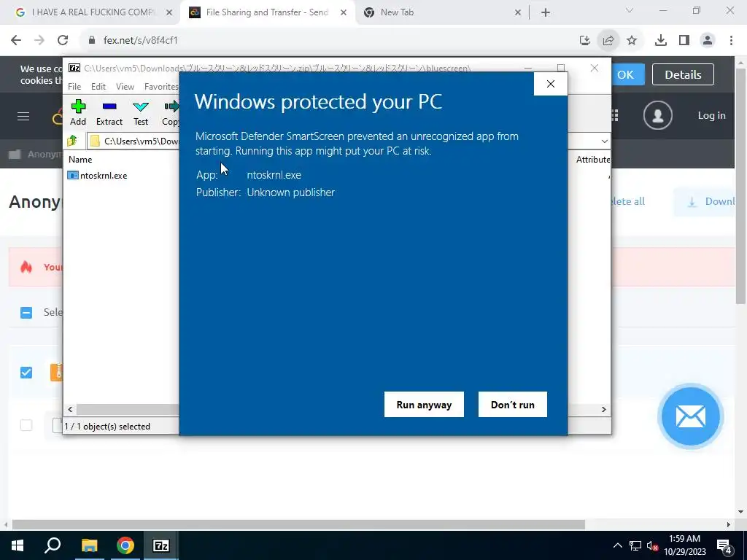This screenshot has height=560, width=747.
Task: Show hidden system tray icons
Action: point(617,545)
